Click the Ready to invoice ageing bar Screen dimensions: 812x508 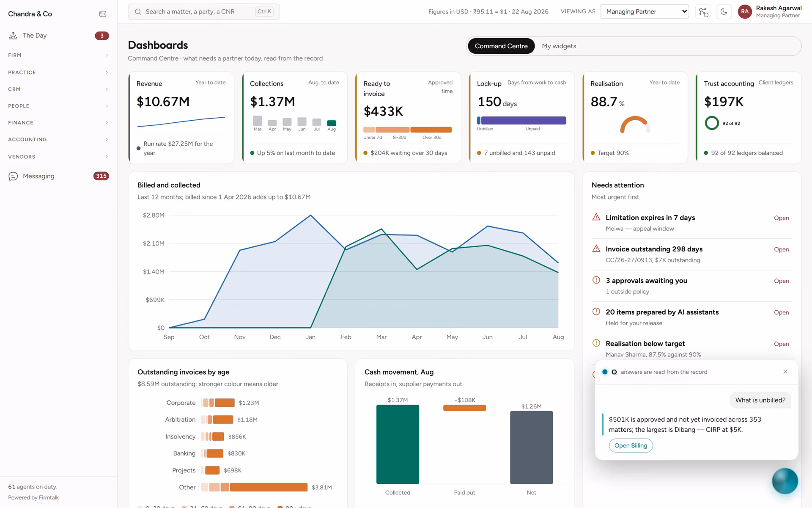408,130
